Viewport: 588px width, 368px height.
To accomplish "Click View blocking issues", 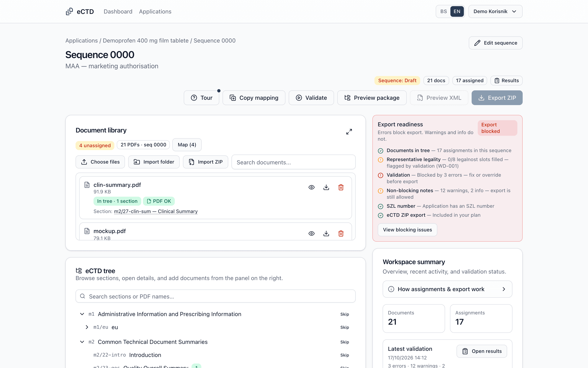I will click(x=408, y=230).
